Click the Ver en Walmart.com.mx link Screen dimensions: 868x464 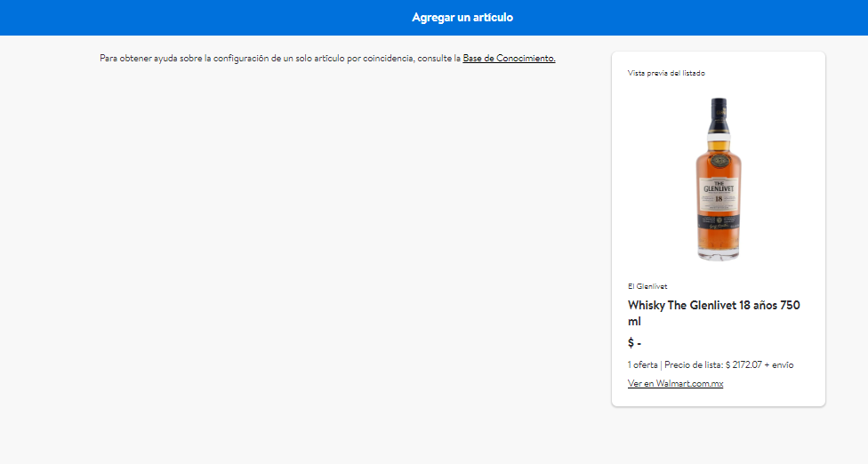pyautogui.click(x=675, y=383)
